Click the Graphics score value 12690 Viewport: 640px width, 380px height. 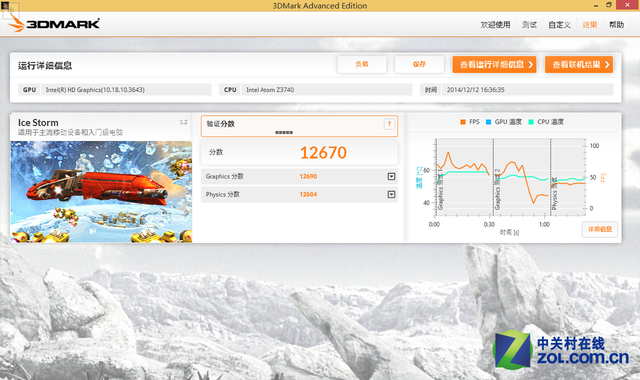(308, 176)
